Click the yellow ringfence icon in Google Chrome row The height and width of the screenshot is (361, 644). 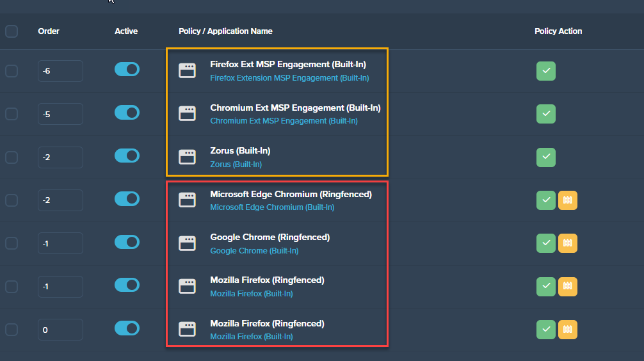[x=567, y=243]
